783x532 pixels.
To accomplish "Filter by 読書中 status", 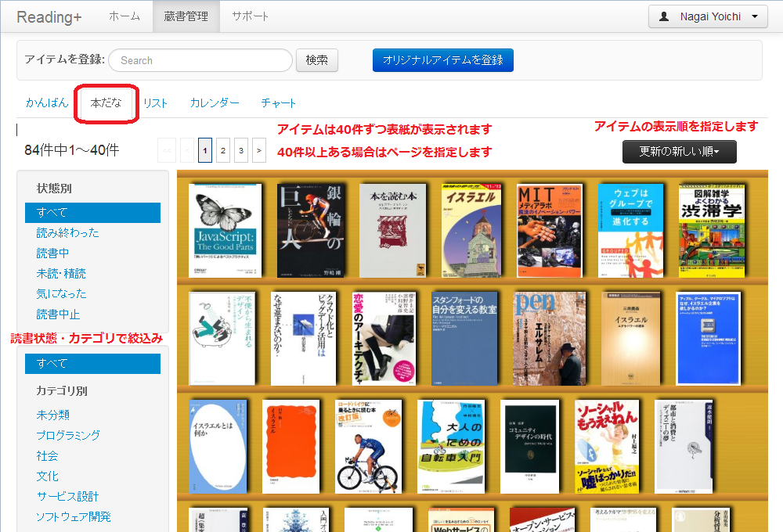I will click(x=53, y=253).
